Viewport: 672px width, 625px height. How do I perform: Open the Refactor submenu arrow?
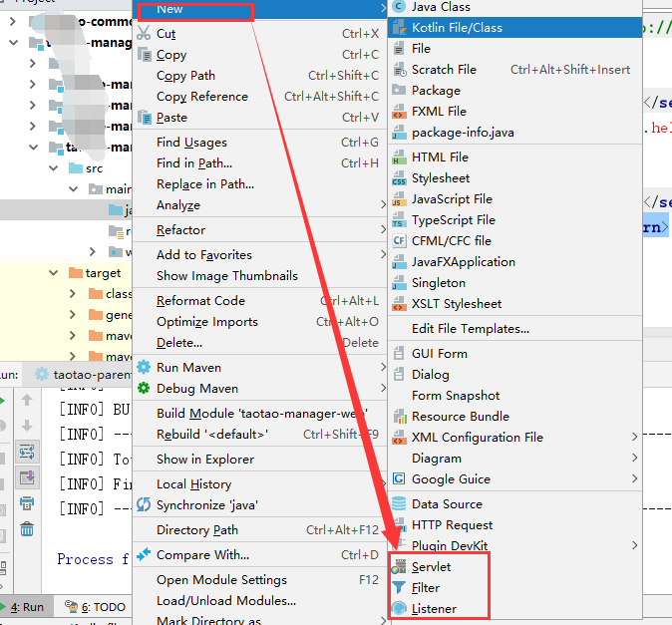(x=383, y=229)
